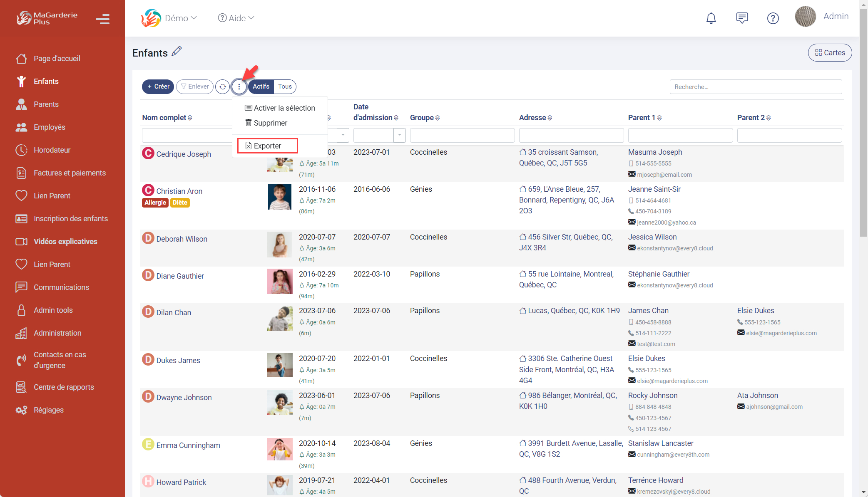Click the pencil icon beside Enfants title
Image resolution: width=868 pixels, height=497 pixels.
pos(177,51)
